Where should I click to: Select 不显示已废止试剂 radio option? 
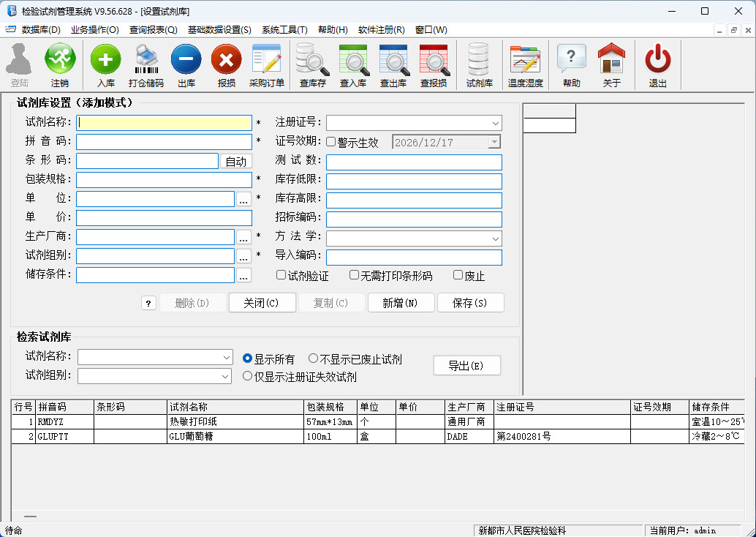(313, 358)
